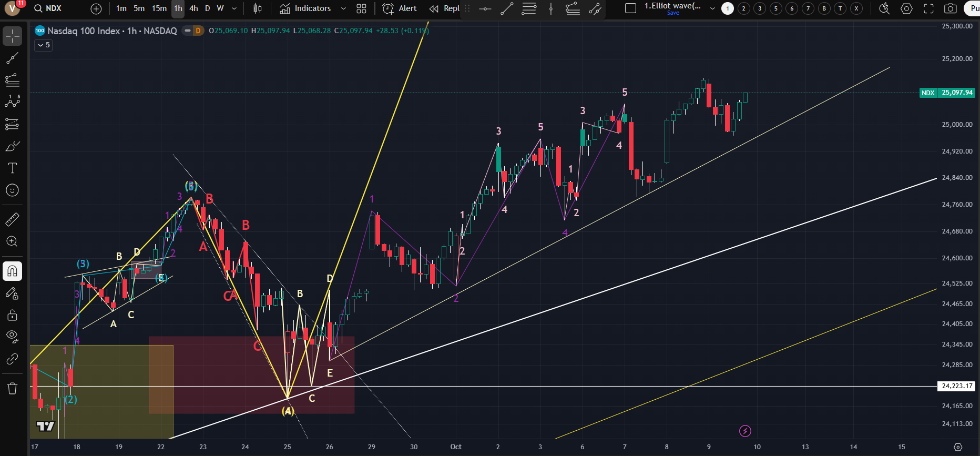Click the trash icon to remove drawings
This screenshot has height=456, width=980.
click(12, 389)
